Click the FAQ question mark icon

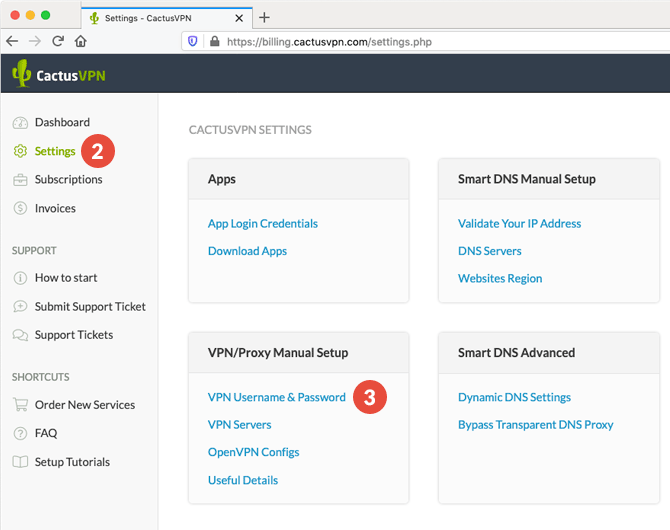(20, 433)
